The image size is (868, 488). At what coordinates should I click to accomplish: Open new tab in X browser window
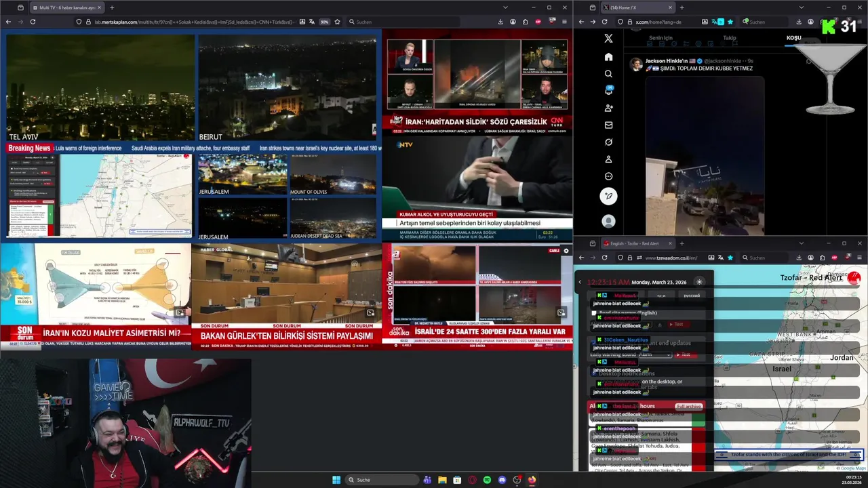coord(682,7)
